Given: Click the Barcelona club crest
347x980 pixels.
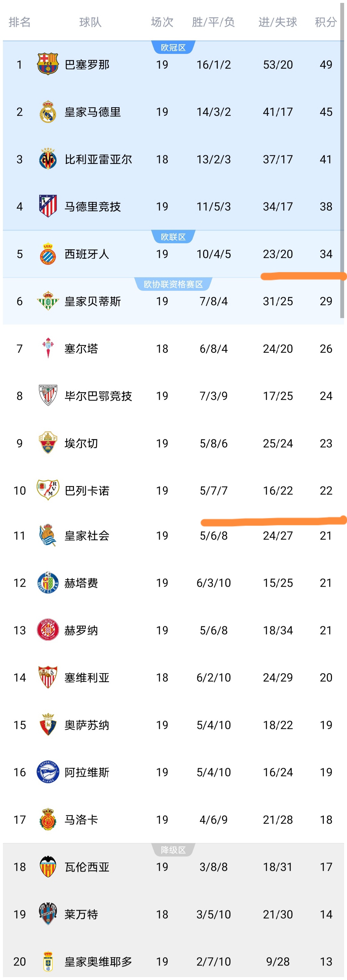Looking at the screenshot, I should coord(48,64).
